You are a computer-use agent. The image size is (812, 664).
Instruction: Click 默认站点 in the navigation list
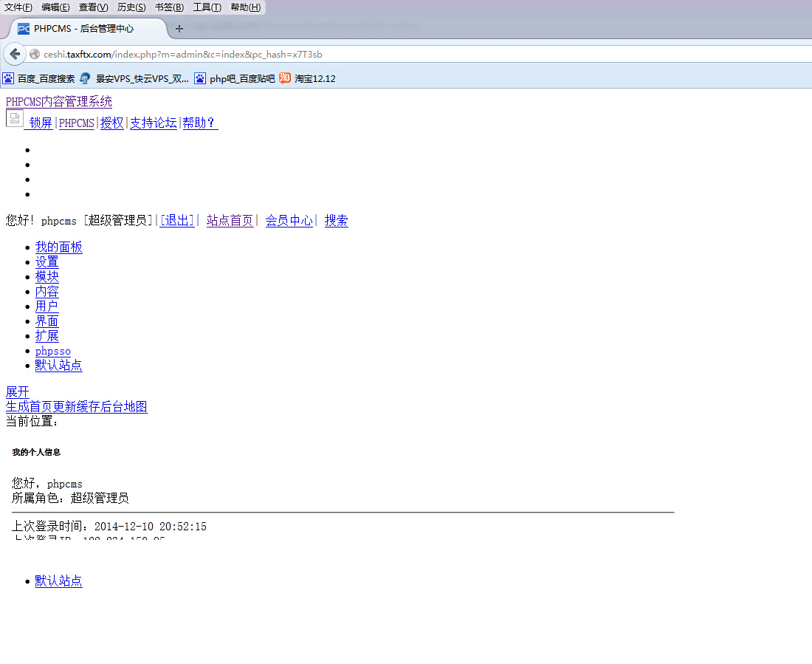(x=58, y=366)
